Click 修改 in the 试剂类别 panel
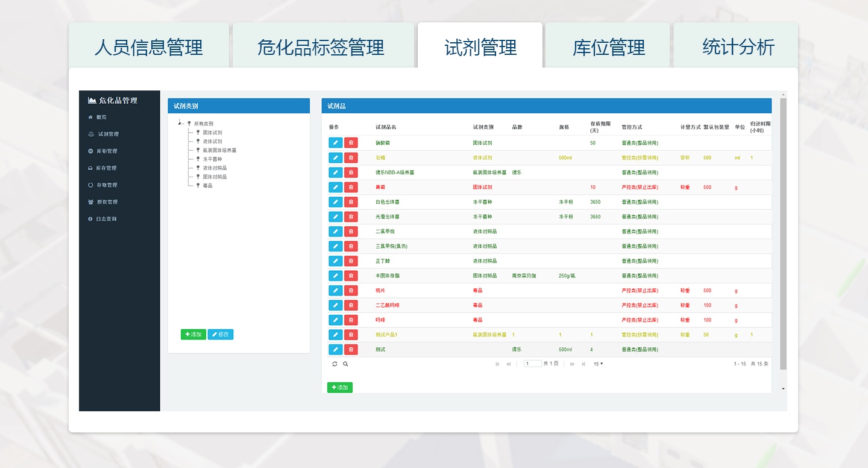 [x=221, y=335]
